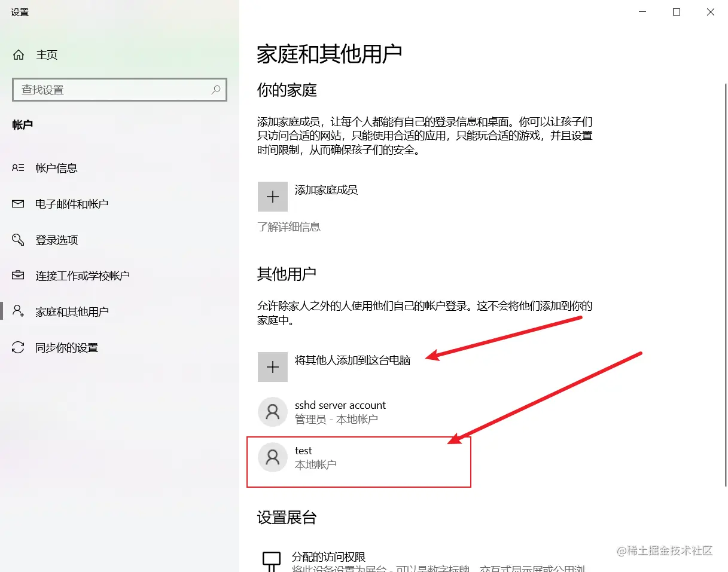Click the 帐户 sidebar category title
Image resolution: width=728 pixels, height=572 pixels.
[23, 125]
